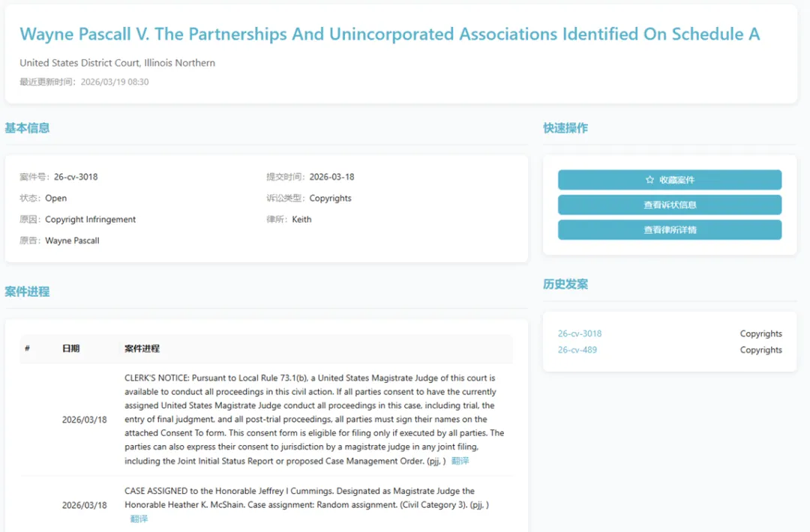Image resolution: width=810 pixels, height=532 pixels.
Task: Click the law firm name Keith
Action: (x=301, y=220)
